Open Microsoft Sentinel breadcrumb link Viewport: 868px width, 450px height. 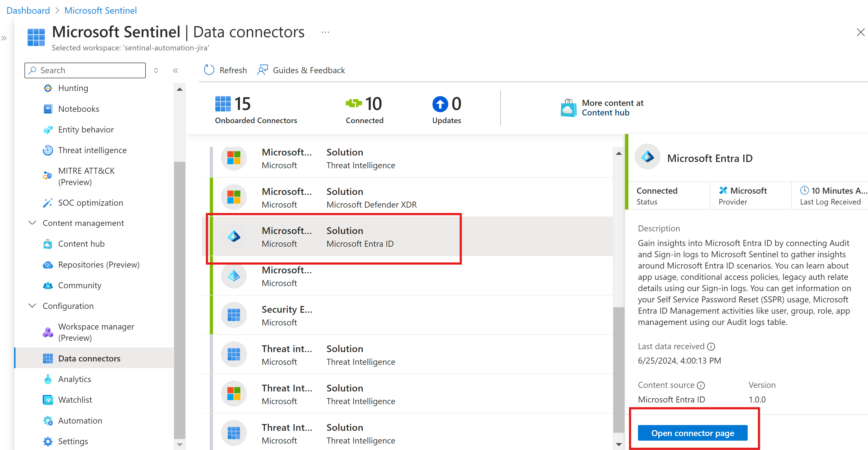point(100,11)
